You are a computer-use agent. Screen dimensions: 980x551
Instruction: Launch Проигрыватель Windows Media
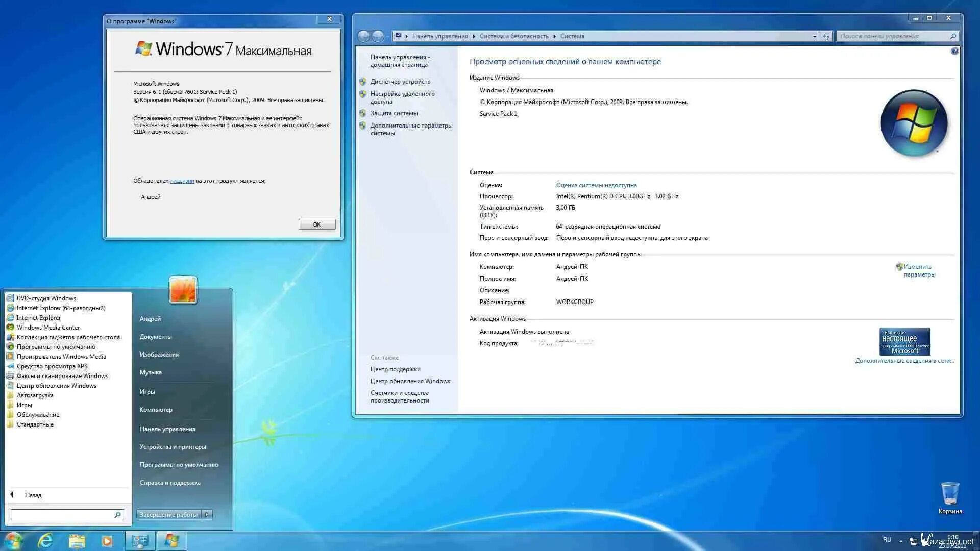(61, 357)
